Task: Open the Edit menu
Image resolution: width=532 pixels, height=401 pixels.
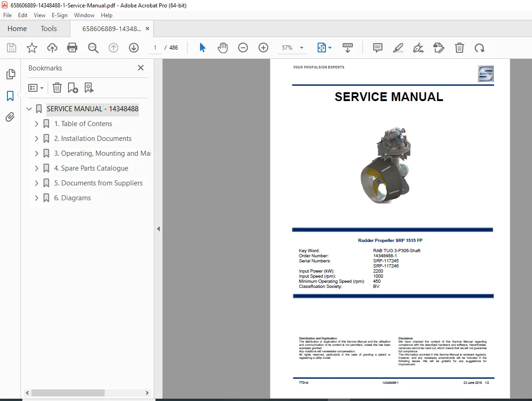Action: (22, 15)
